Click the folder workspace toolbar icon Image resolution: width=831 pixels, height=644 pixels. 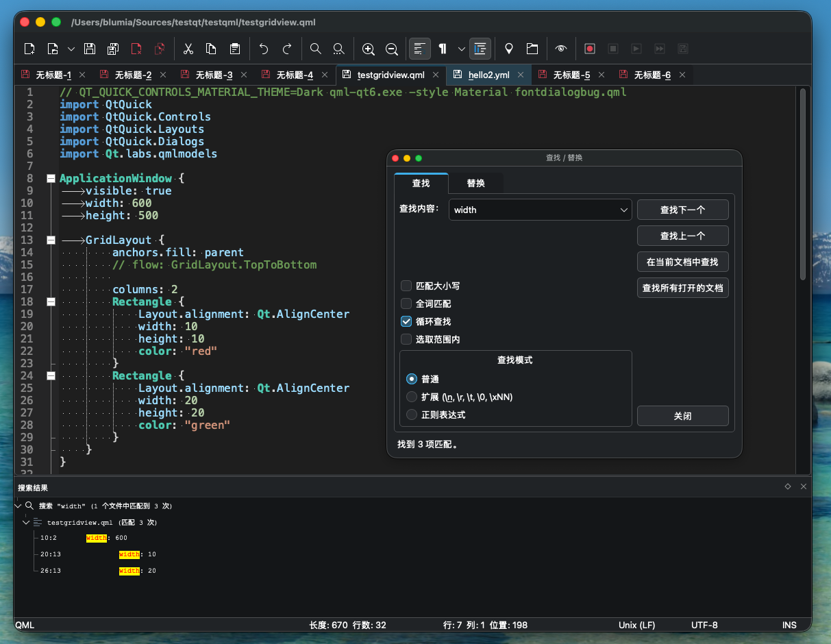532,49
